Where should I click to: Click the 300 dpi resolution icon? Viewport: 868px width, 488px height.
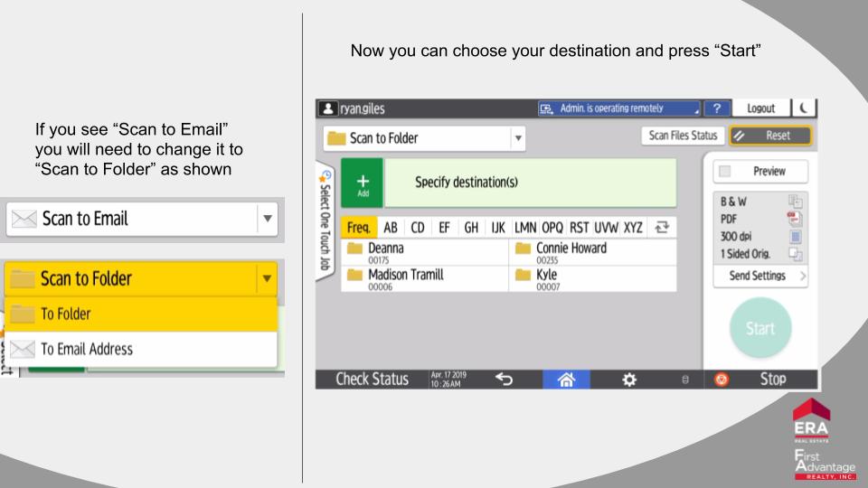tap(796, 237)
